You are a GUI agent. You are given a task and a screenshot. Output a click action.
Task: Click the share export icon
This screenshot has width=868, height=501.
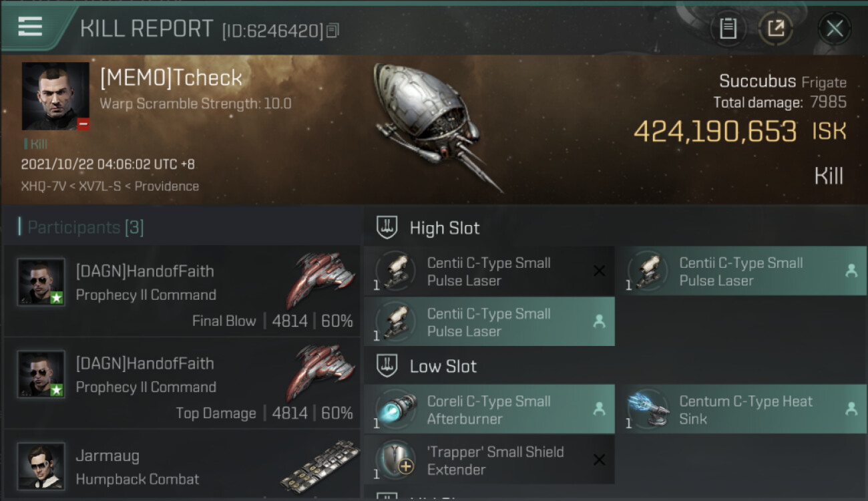(776, 28)
